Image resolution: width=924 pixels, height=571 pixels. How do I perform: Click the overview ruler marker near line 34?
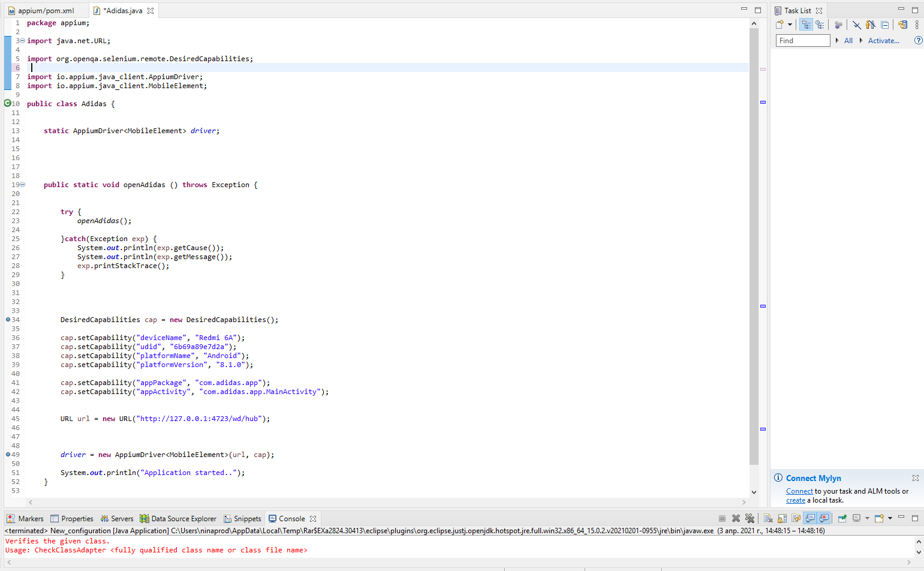[763, 306]
